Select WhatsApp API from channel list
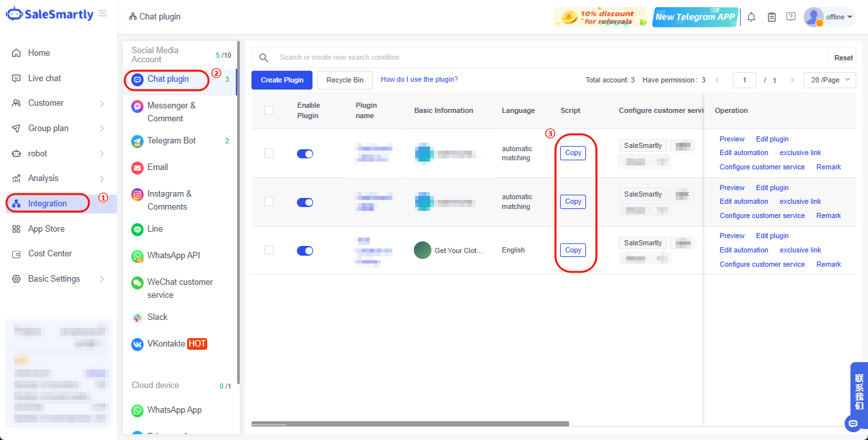The width and height of the screenshot is (868, 440). click(x=173, y=256)
